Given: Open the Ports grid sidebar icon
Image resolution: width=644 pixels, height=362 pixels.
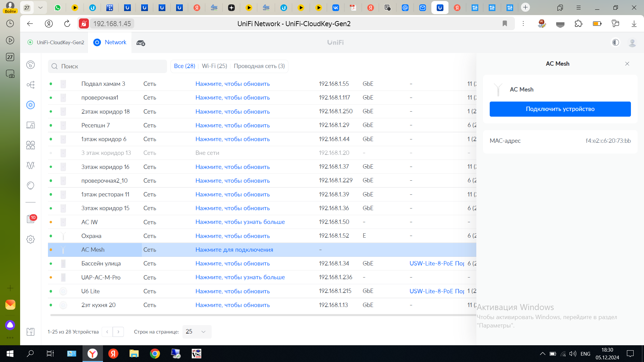Looking at the screenshot, I should (31, 145).
